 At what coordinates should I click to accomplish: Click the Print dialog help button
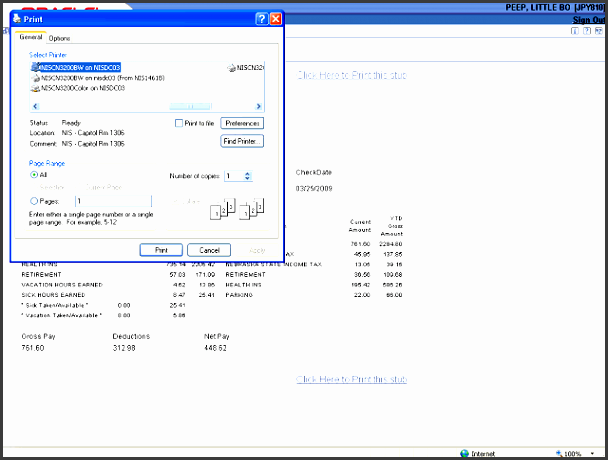[262, 19]
